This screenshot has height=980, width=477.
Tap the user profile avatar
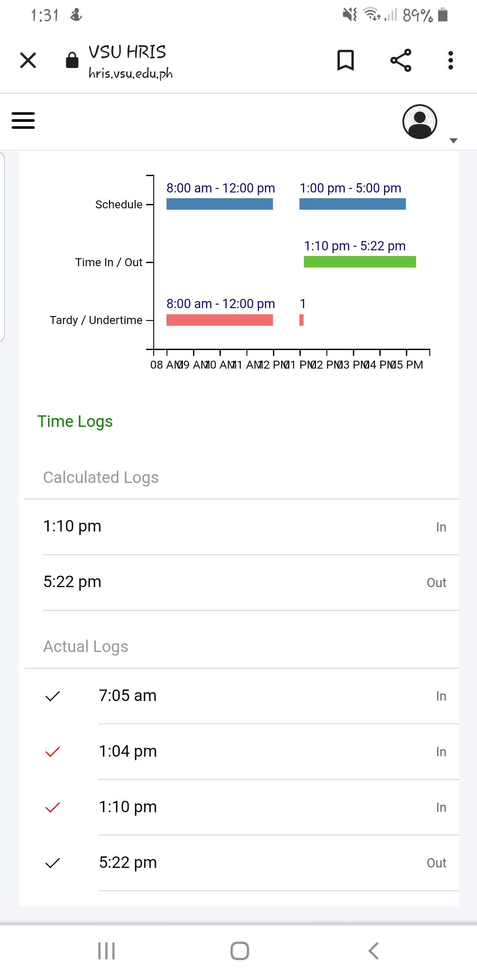[419, 122]
